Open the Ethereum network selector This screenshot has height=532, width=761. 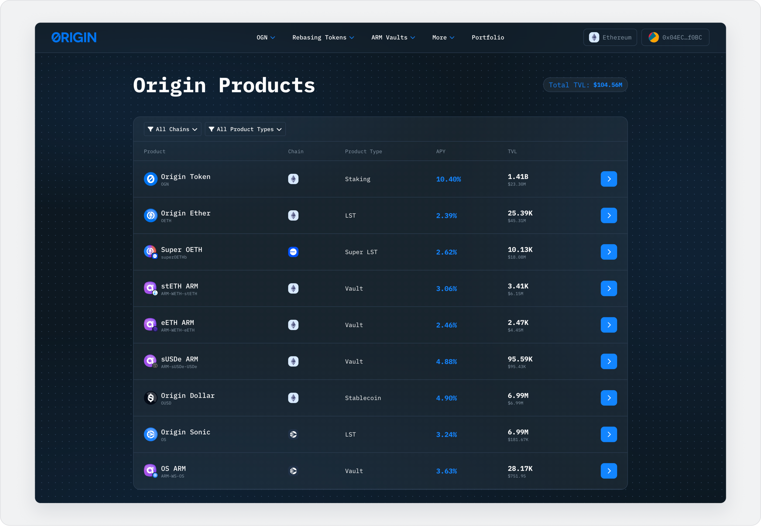610,38
